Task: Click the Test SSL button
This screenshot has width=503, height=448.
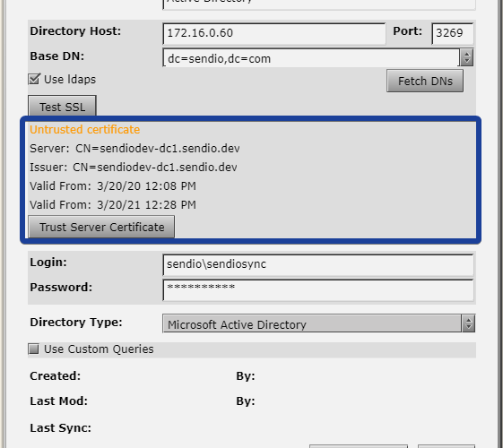Action: 62,107
